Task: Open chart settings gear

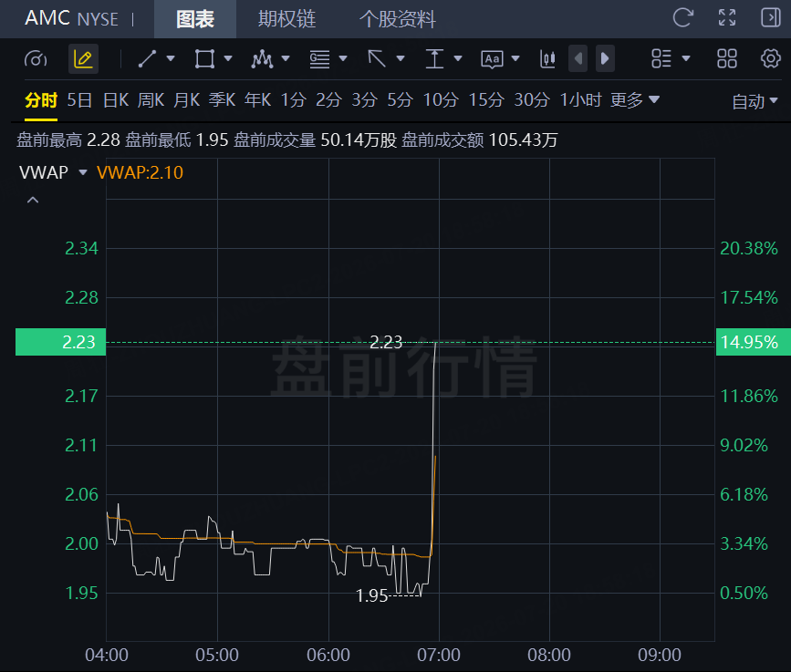Action: [770, 58]
